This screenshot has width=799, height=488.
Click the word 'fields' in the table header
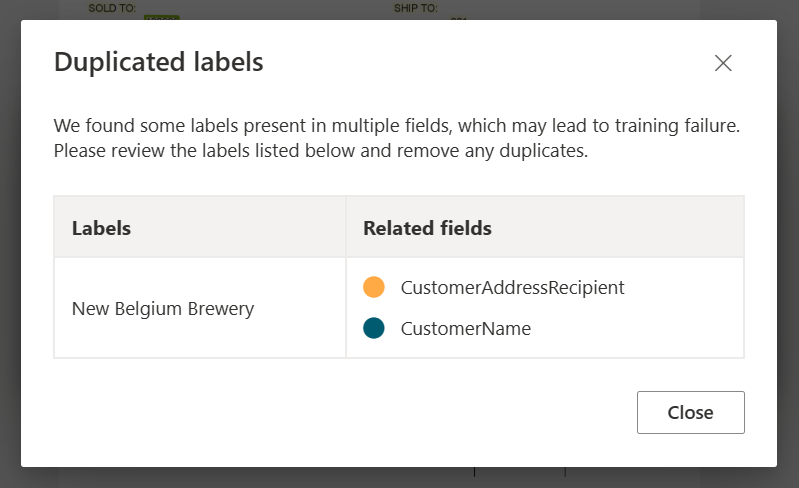point(468,228)
